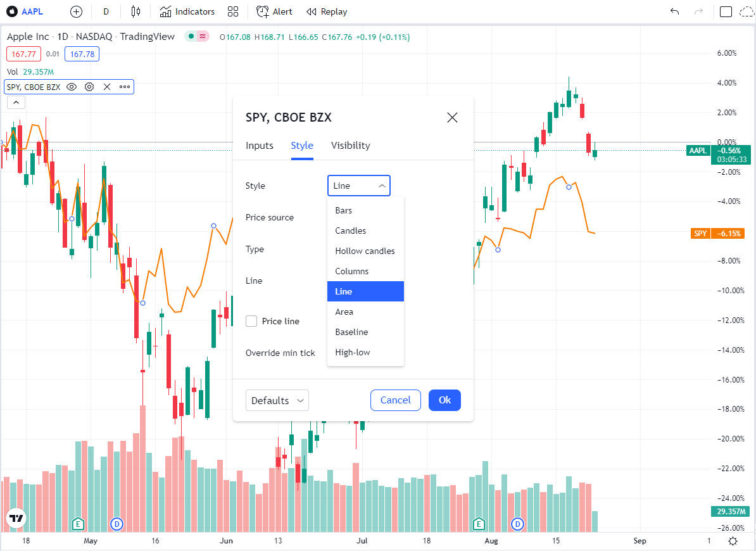Click the TradingView logo watermark
The height and width of the screenshot is (551, 756).
pyautogui.click(x=15, y=518)
